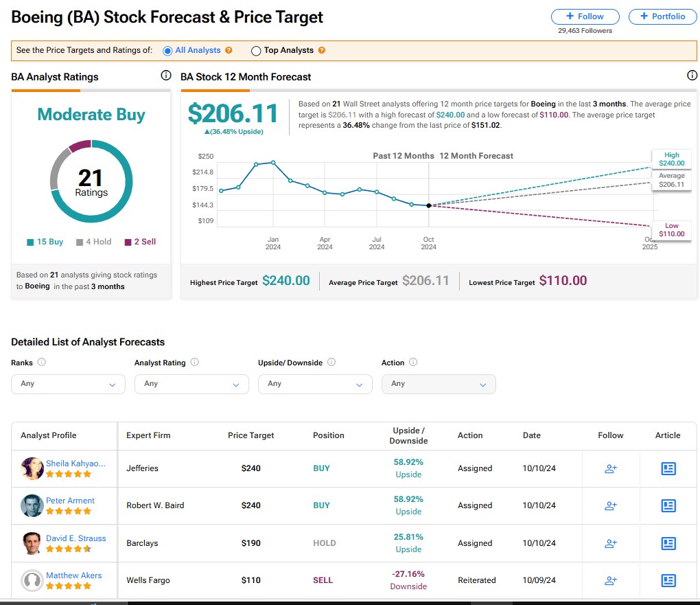Add Boeing using the Portfolio button
The image size is (700, 605).
coord(662,16)
